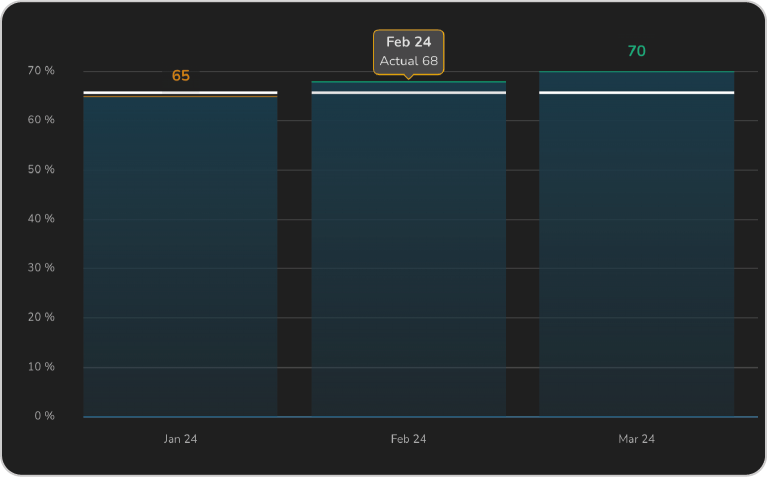Select the 20 % y-axis label

click(41, 318)
